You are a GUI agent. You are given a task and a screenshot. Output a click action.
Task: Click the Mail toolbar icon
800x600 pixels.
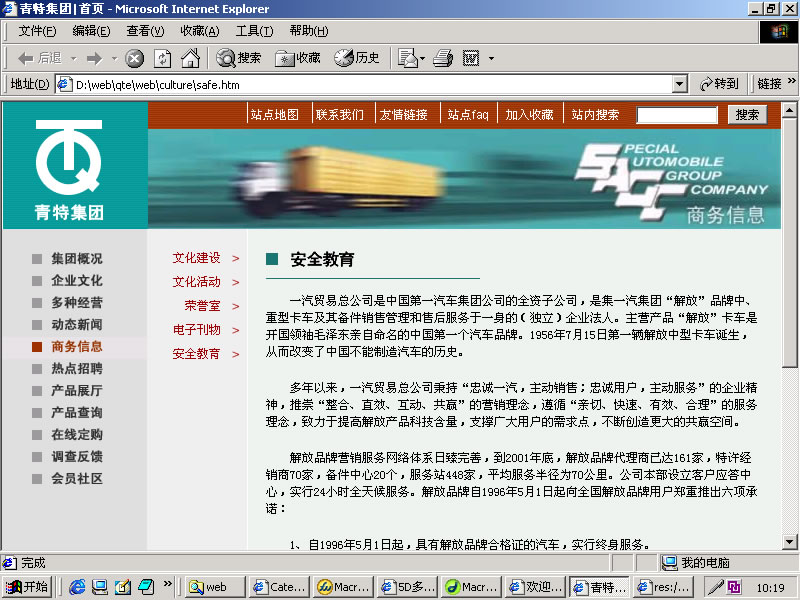pyautogui.click(x=408, y=58)
